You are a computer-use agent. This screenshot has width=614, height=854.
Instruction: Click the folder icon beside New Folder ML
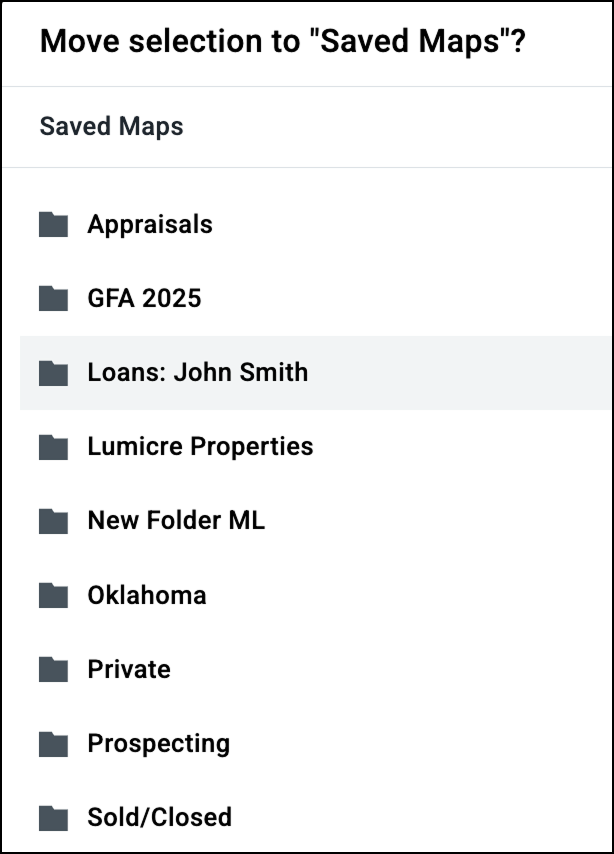53,520
